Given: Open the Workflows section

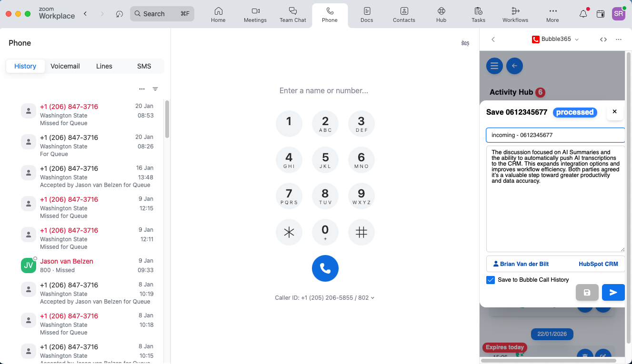Looking at the screenshot, I should 515,15.
